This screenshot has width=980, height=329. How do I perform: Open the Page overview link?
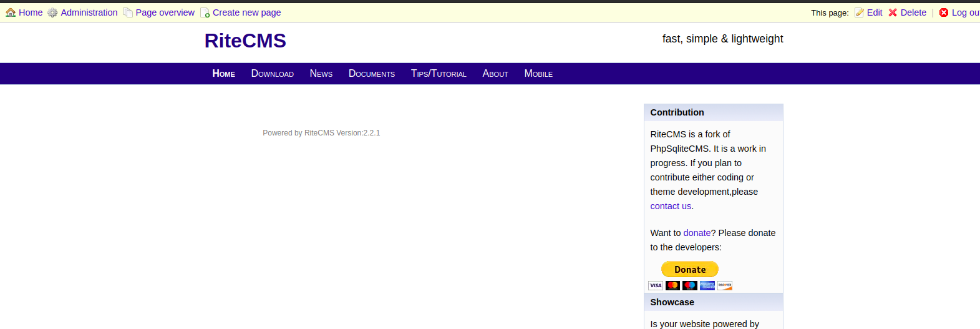click(165, 12)
